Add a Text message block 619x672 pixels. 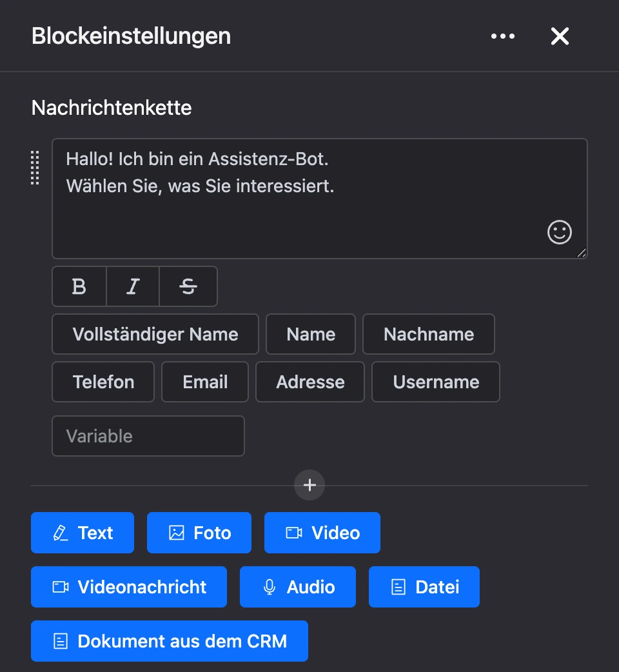click(x=83, y=533)
